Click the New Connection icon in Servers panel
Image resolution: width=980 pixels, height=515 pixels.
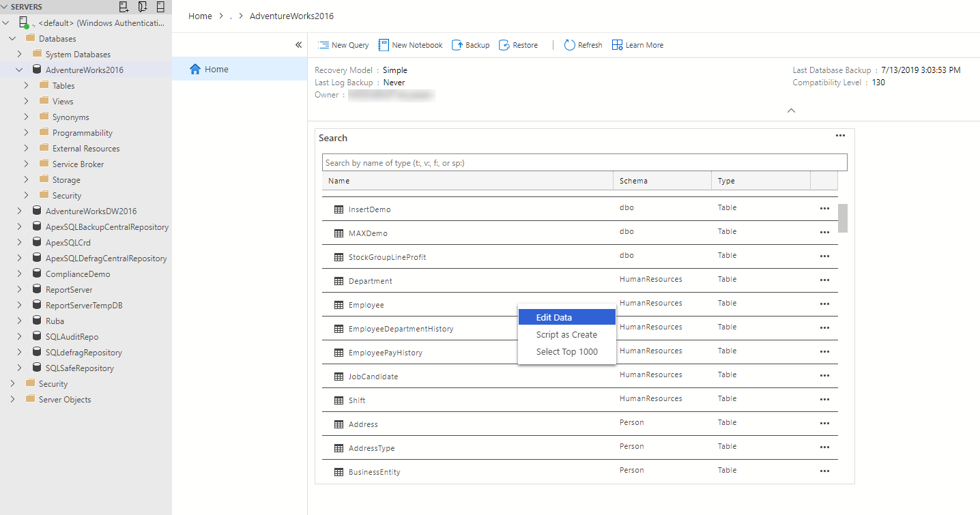pos(124,7)
